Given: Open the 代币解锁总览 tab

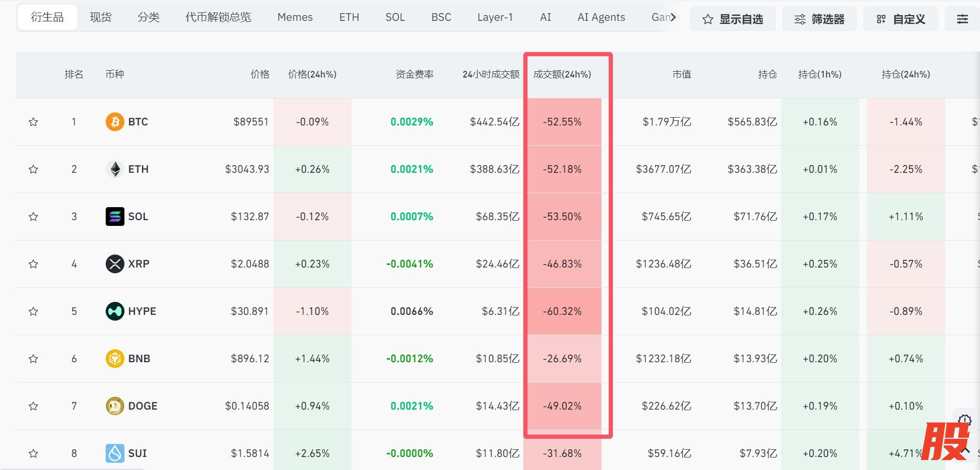Looking at the screenshot, I should click(x=218, y=17).
